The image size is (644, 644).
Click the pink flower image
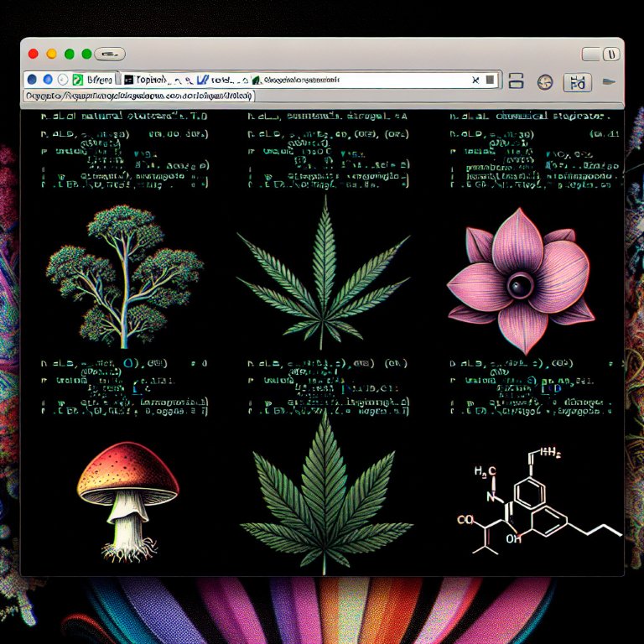[x=521, y=278]
